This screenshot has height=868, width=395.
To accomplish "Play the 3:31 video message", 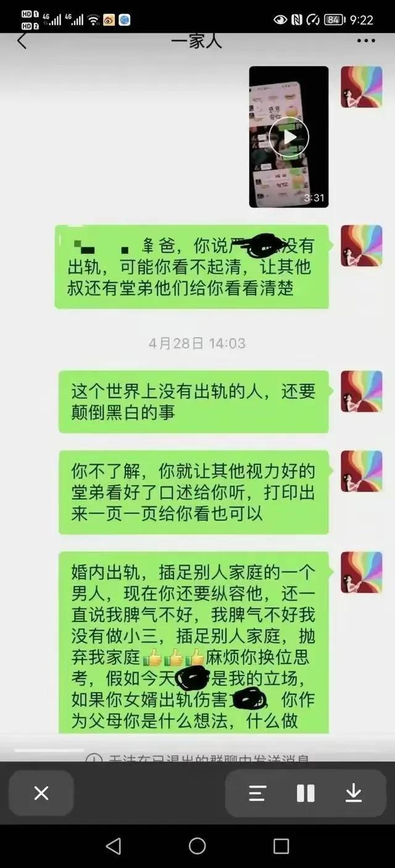I will click(x=289, y=136).
